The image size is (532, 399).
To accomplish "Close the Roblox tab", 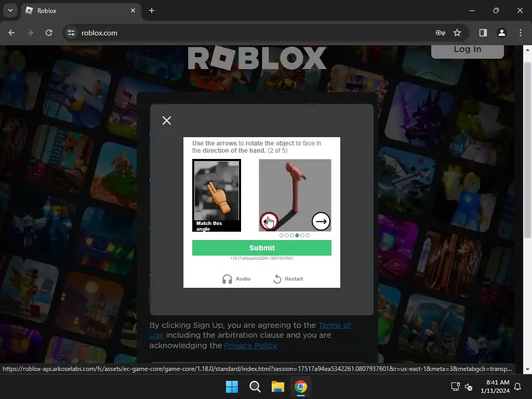I will coord(132,10).
